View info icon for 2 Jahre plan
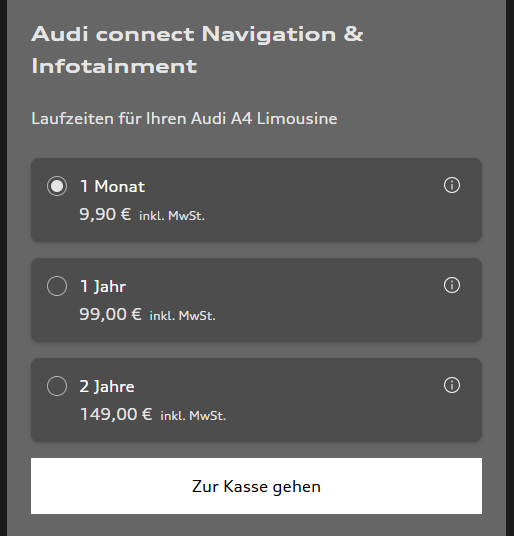The height and width of the screenshot is (536, 514). [x=452, y=386]
